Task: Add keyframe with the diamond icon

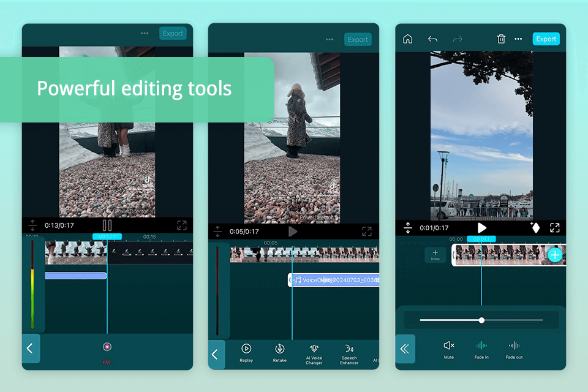Action: [x=535, y=227]
